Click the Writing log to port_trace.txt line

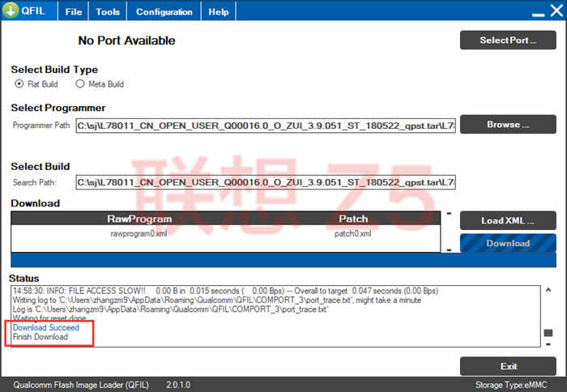[217, 300]
